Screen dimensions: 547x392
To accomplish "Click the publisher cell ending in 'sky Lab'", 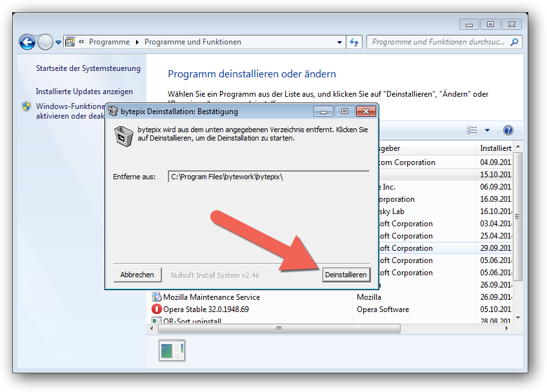I will (x=392, y=211).
